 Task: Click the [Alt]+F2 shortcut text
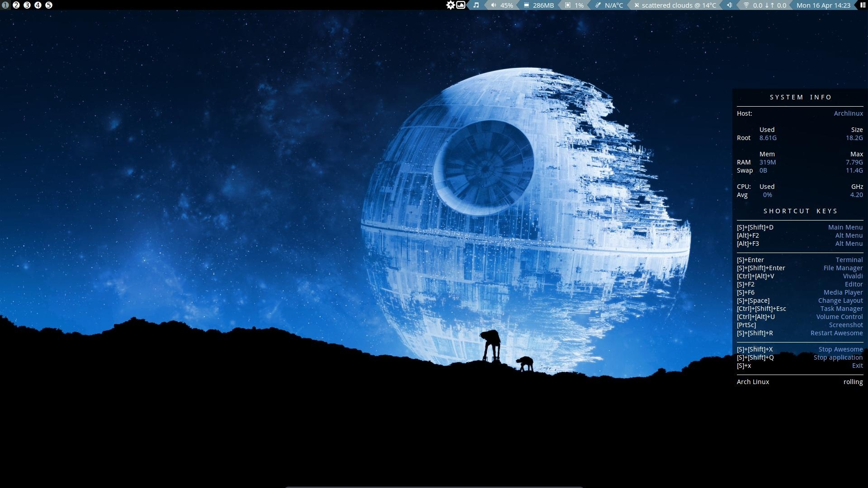748,235
